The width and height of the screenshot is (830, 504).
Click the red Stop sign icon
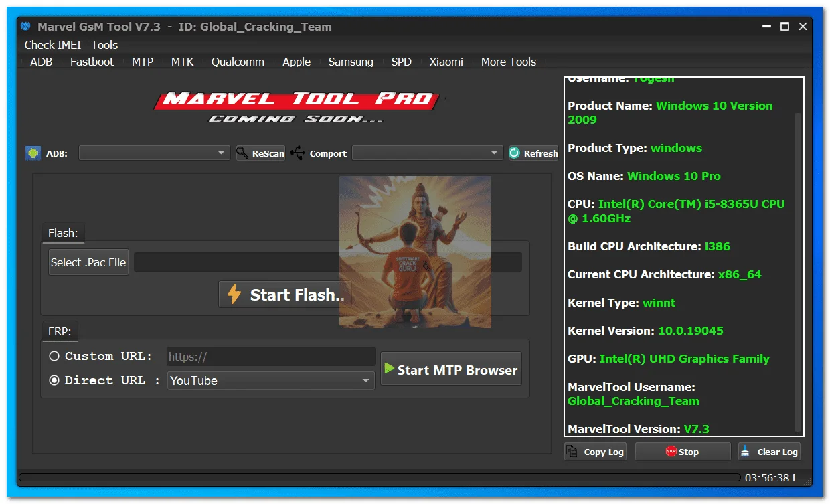[671, 452]
